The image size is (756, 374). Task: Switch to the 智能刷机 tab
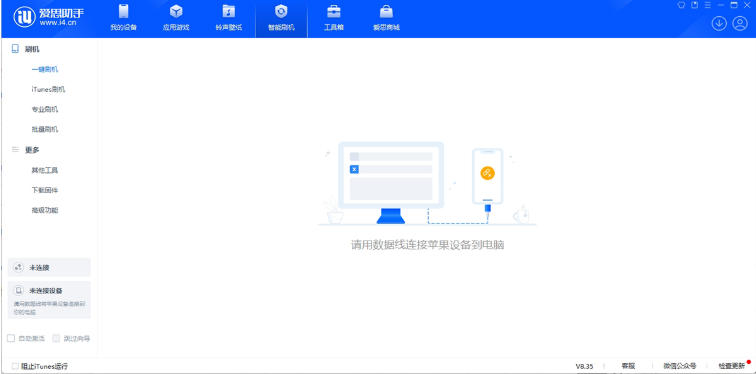click(281, 18)
